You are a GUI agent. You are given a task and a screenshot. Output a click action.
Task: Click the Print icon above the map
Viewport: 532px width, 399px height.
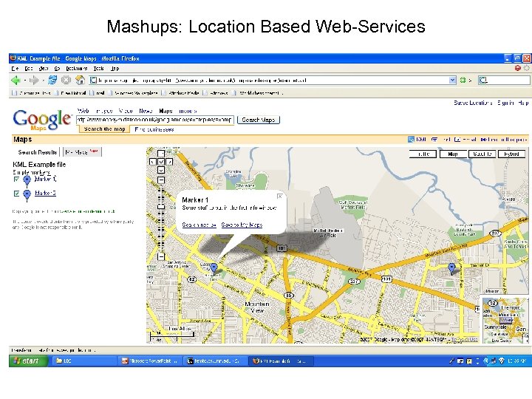click(434, 140)
